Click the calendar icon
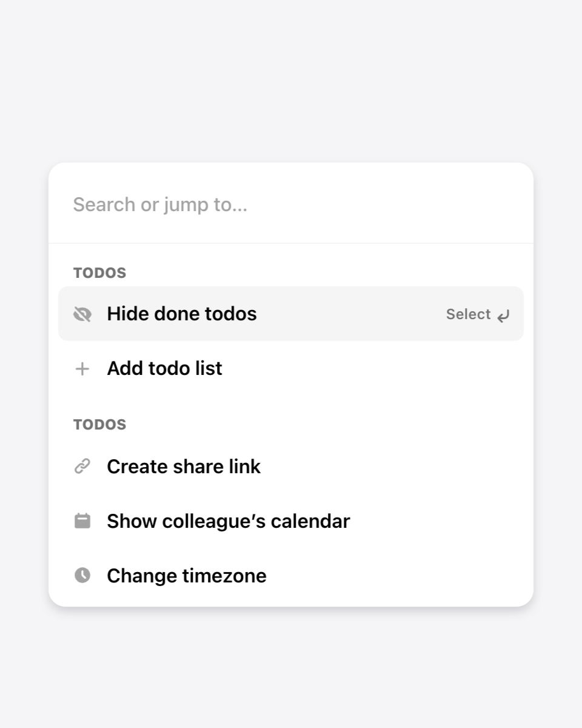582x728 pixels. point(82,521)
